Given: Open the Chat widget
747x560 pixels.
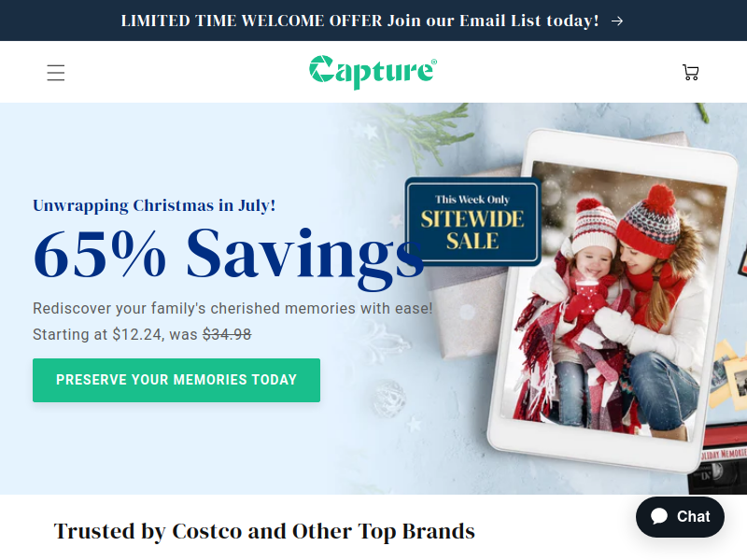Looking at the screenshot, I should pos(680,517).
